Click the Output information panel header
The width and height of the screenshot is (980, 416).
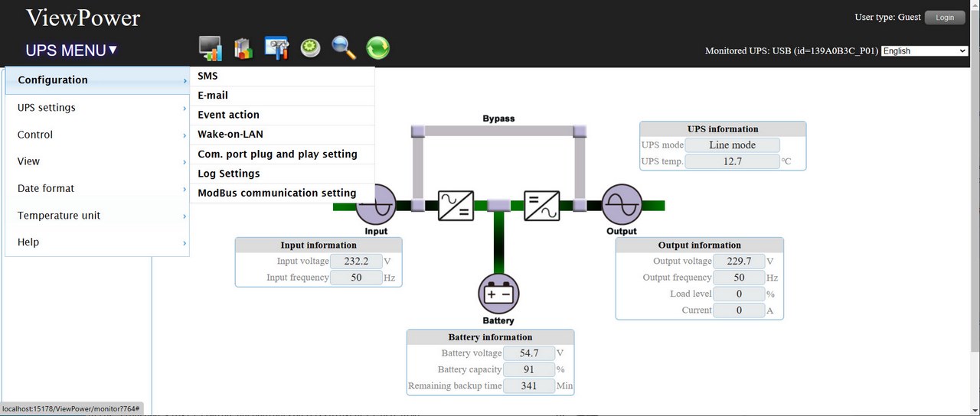700,245
